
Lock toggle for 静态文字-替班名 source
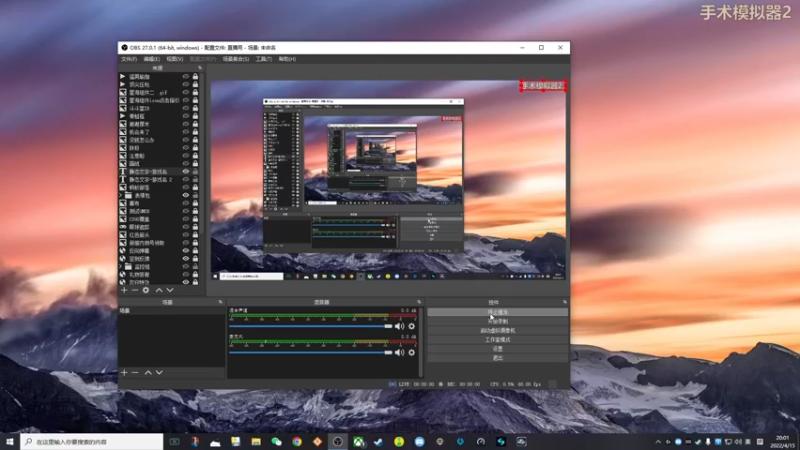(195, 172)
